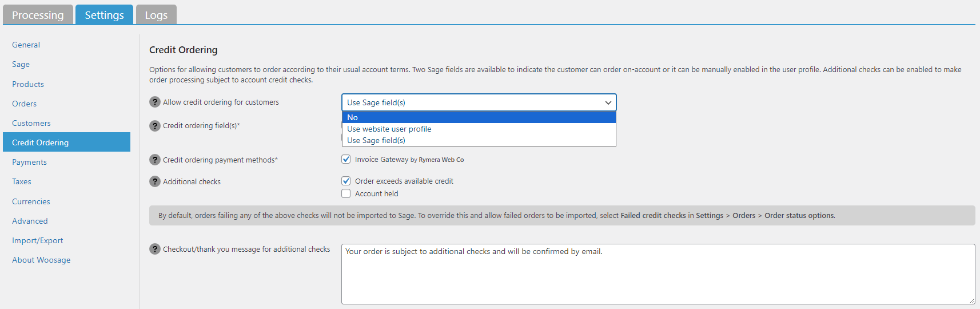
Task: Open About Woosage page
Action: click(x=41, y=260)
